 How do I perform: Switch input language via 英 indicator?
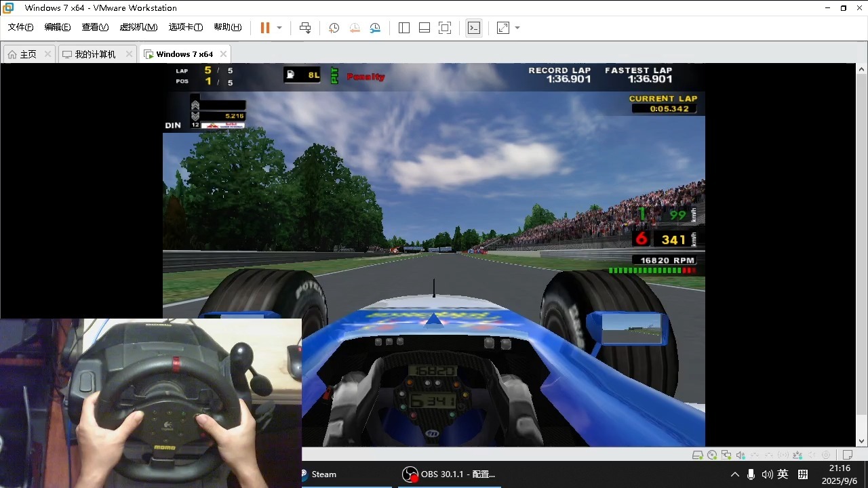tap(783, 474)
